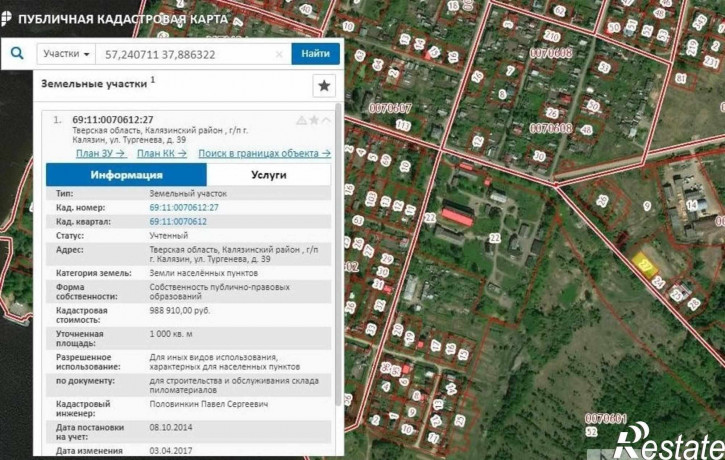Click the Найти search button
Screen dimensions: 725x460
point(315,54)
